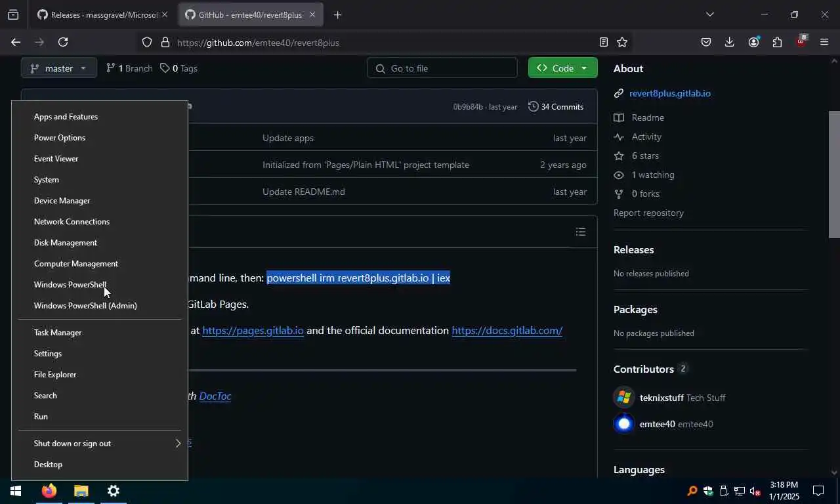Open the revert8plus.gitlab.io link
Viewport: 840px width, 504px height.
(x=670, y=93)
